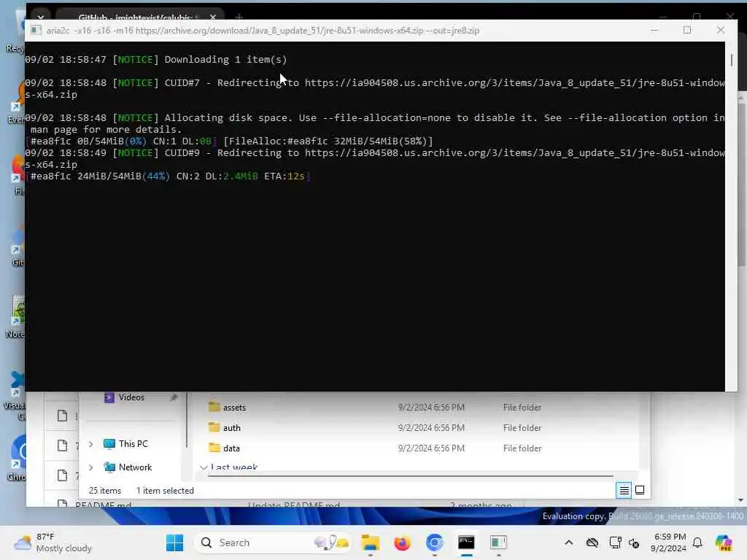Click the README.md file link on GitHub
The image size is (747, 560).
[103, 505]
